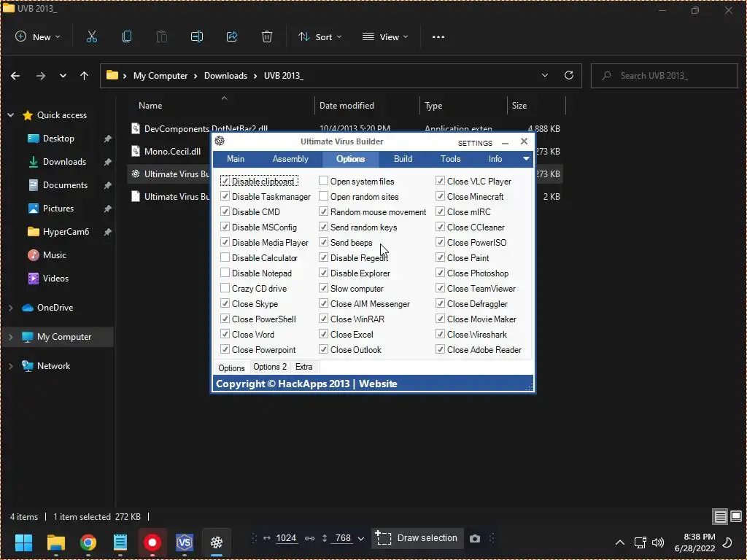
Task: Open the View dropdown menu
Action: pyautogui.click(x=385, y=36)
